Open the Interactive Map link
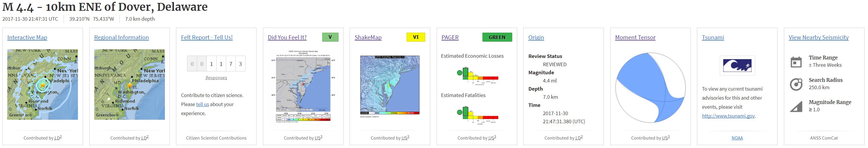The image size is (868, 148). tap(27, 37)
